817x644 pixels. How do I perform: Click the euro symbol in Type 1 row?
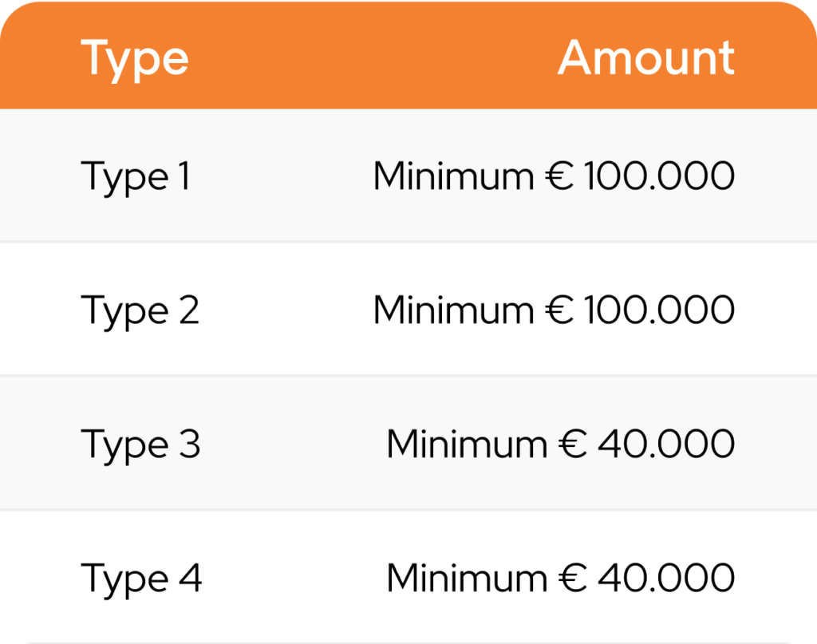(x=561, y=176)
